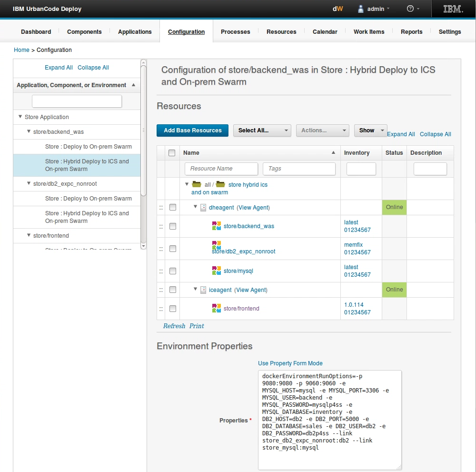Image resolution: width=476 pixels, height=472 pixels.
Task: Click drag handle icon for store/db2_expc_nonroot row
Action: click(x=161, y=249)
